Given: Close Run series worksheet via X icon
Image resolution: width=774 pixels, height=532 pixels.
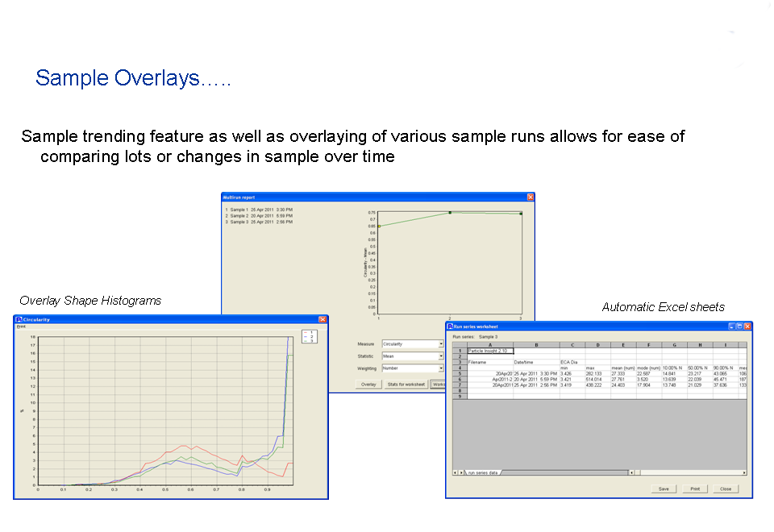Looking at the screenshot, I should pyautogui.click(x=747, y=326).
